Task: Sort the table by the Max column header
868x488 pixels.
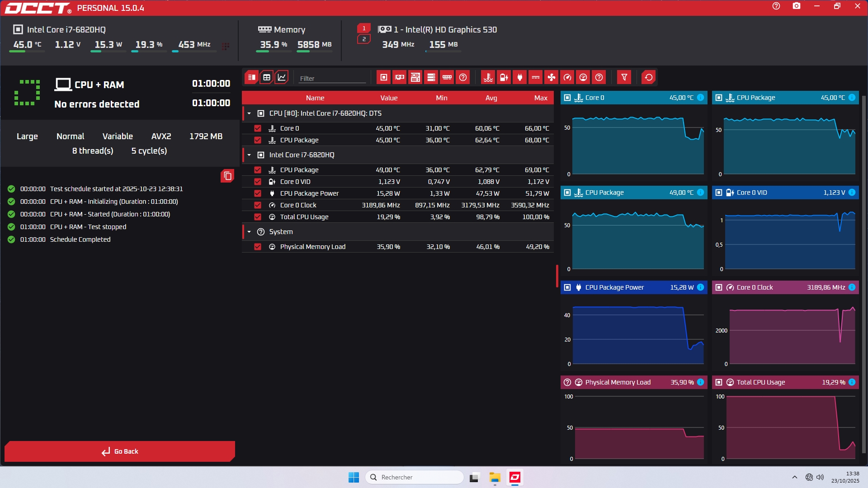Action: [x=540, y=98]
